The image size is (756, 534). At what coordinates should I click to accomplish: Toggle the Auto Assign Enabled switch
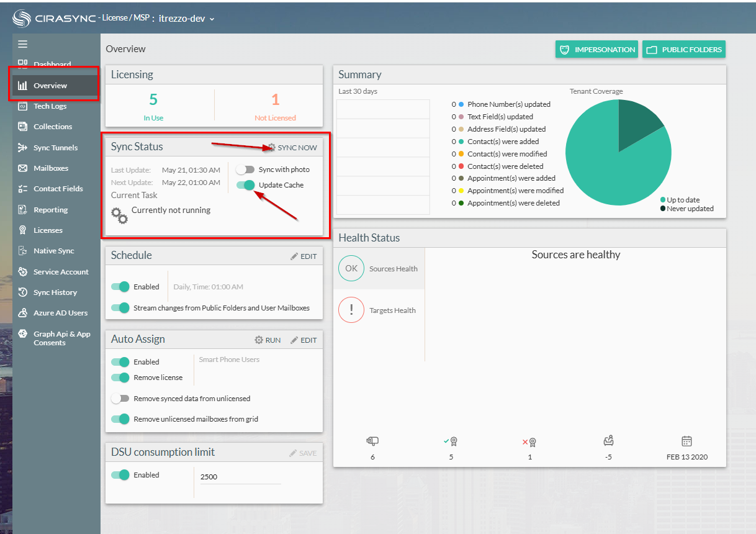pyautogui.click(x=120, y=362)
